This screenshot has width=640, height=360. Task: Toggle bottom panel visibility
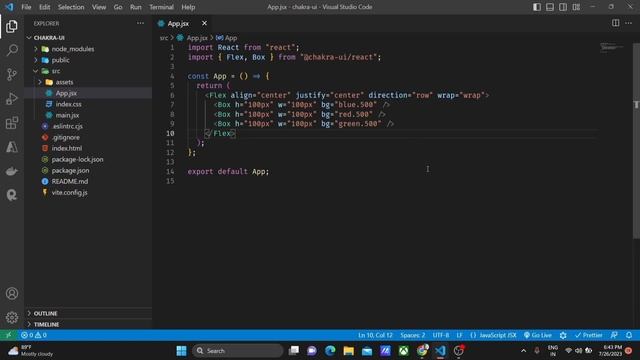(550, 7)
